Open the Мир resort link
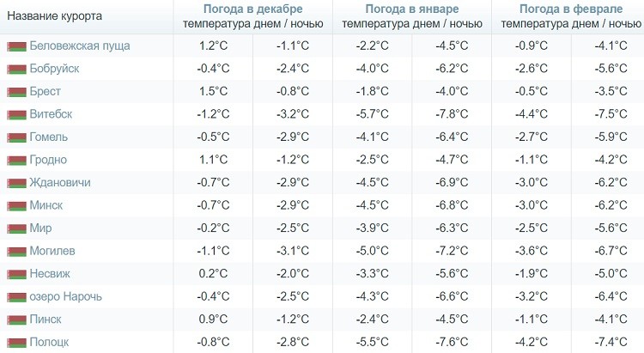Image resolution: width=644 pixels, height=353 pixels. click(41, 228)
